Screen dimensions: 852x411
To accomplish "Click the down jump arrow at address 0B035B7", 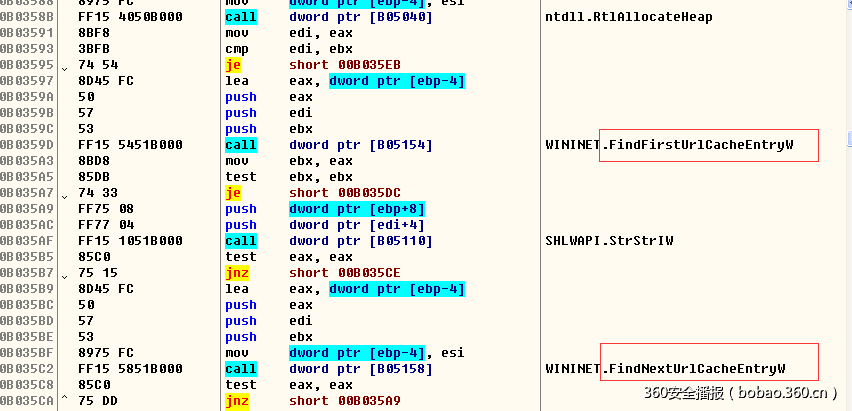I will coord(65,274).
